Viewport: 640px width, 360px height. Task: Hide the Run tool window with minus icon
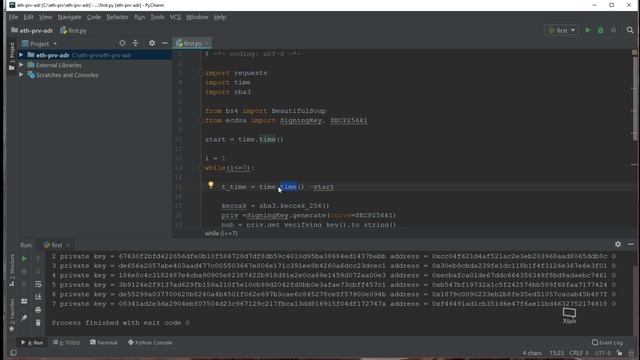pos(631,244)
